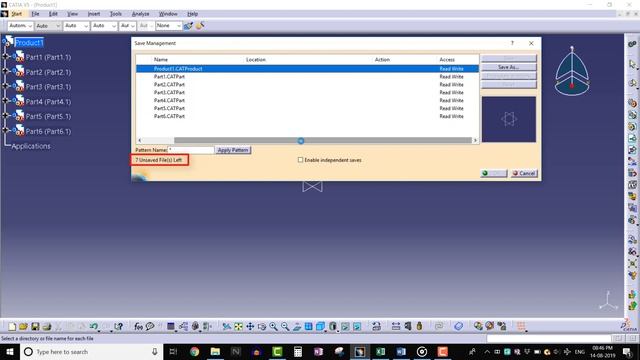Click the OK button in Save Management

point(493,173)
